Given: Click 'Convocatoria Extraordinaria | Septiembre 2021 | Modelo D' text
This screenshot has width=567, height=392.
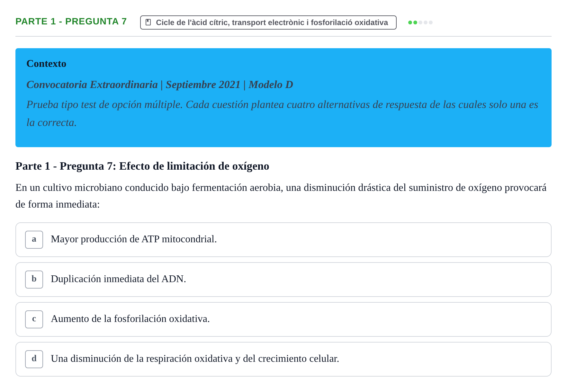Looking at the screenshot, I should click(160, 85).
